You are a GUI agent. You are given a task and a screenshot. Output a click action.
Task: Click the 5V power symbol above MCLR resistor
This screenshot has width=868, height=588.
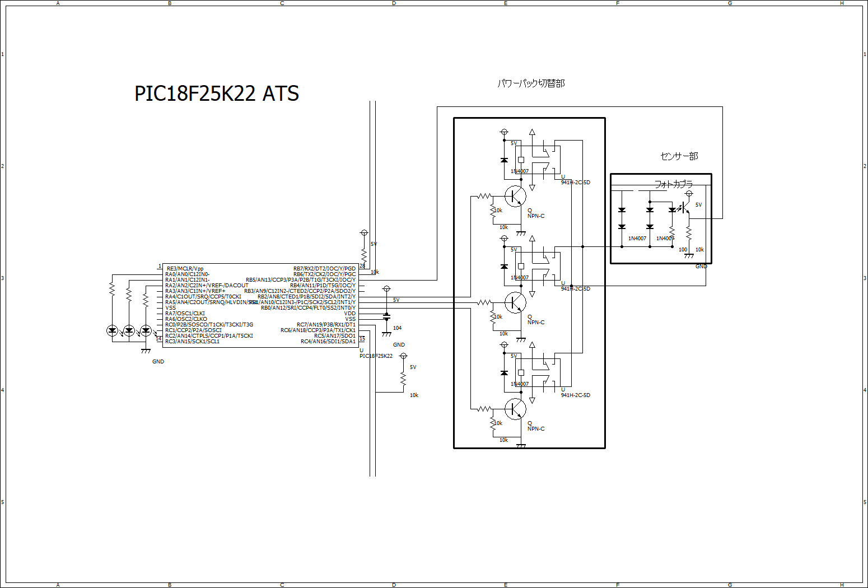pos(364,232)
